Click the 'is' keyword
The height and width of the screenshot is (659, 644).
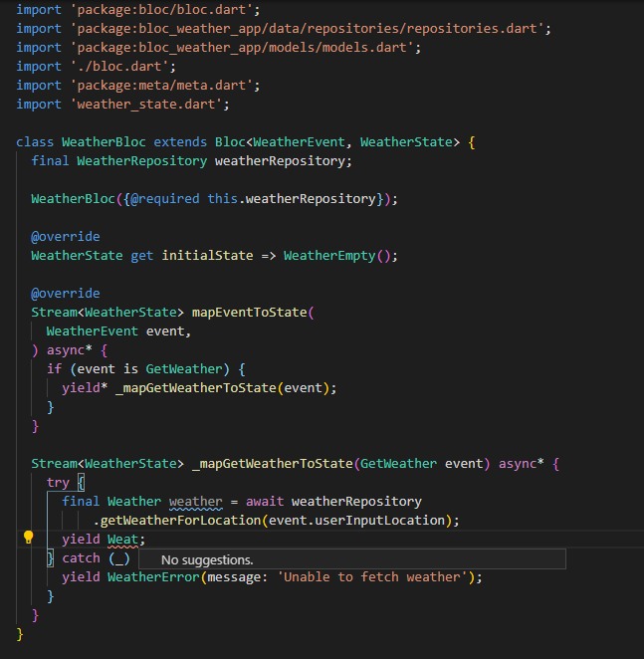point(130,368)
